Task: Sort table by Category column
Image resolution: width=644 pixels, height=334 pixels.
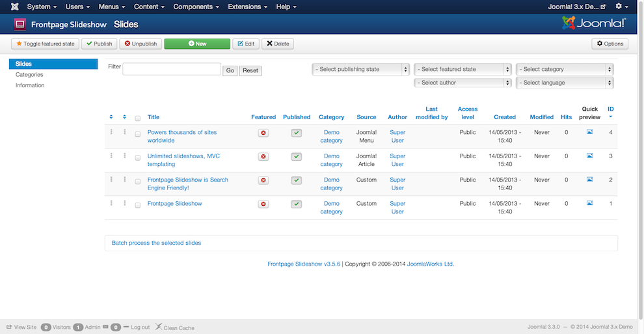Action: coord(332,117)
